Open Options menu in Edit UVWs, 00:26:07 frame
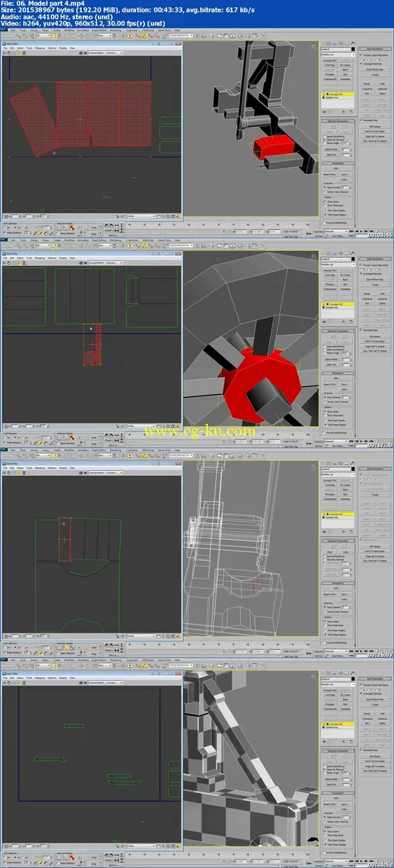Screen dimensions: 394x868 (52, 468)
